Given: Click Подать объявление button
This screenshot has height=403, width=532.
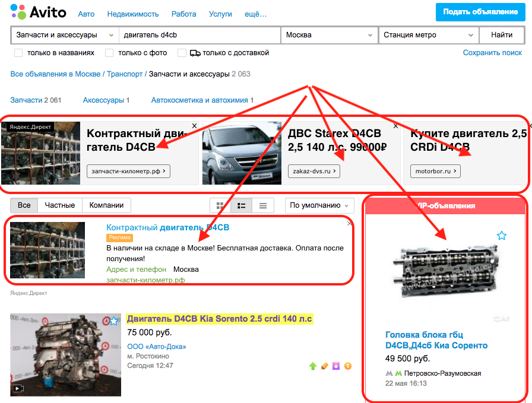Looking at the screenshot, I should coord(480,12).
